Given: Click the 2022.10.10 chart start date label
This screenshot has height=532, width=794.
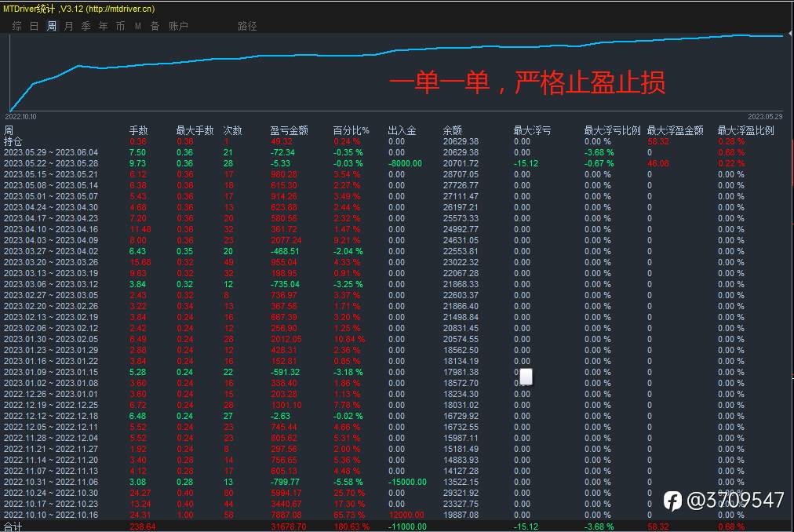Looking at the screenshot, I should tap(20, 117).
